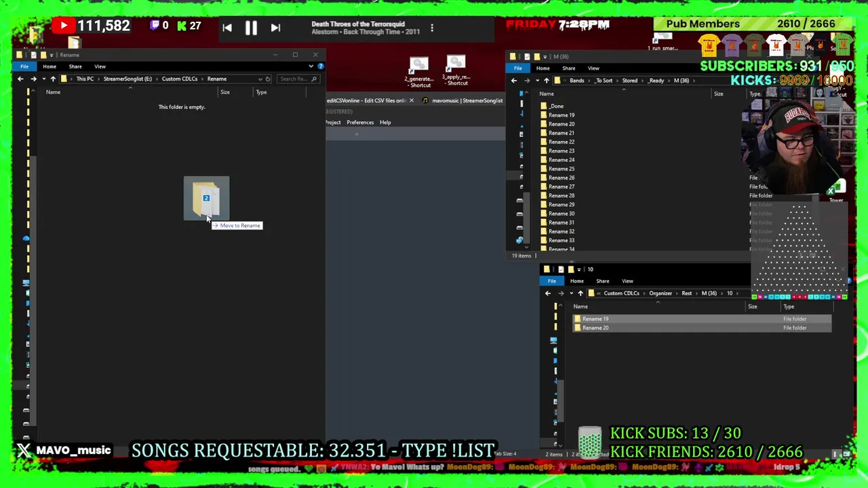Click Bands breadcrumb in M (36) window
The image size is (868, 488).
tap(577, 81)
